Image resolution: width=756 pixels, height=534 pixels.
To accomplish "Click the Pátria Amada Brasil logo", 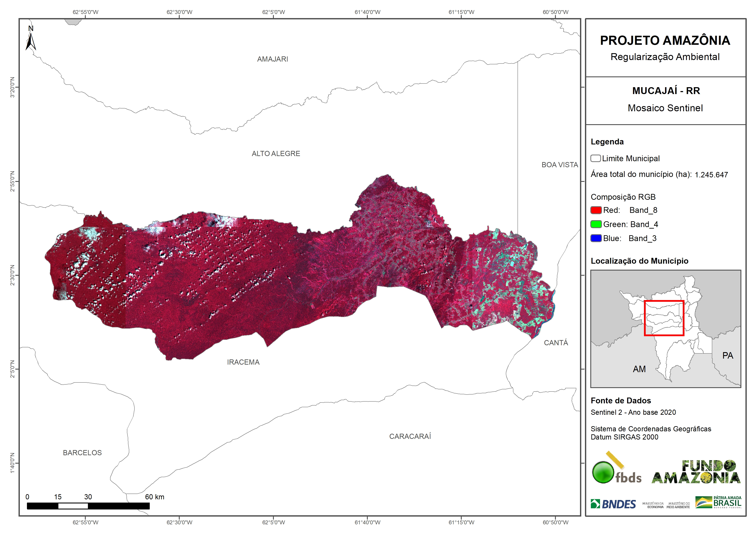I will pos(719,502).
